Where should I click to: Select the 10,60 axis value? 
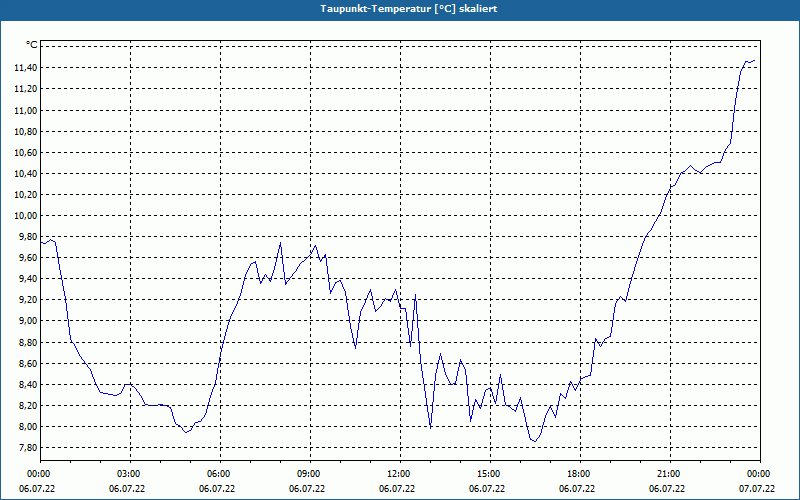(x=27, y=153)
